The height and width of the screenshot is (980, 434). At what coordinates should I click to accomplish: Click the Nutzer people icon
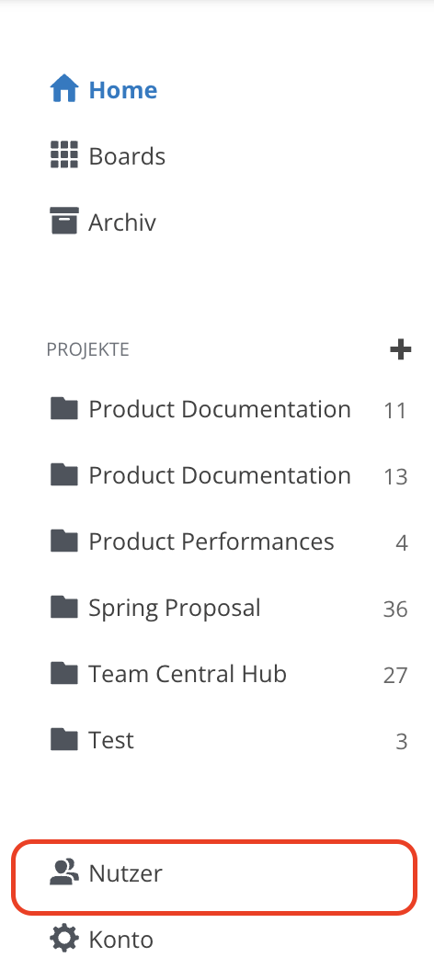63,872
